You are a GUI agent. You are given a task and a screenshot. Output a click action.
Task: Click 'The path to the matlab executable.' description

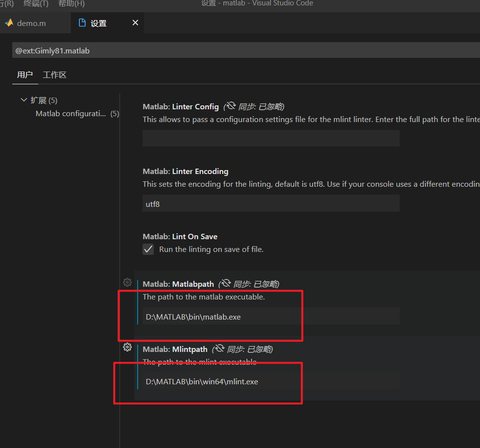tap(204, 297)
